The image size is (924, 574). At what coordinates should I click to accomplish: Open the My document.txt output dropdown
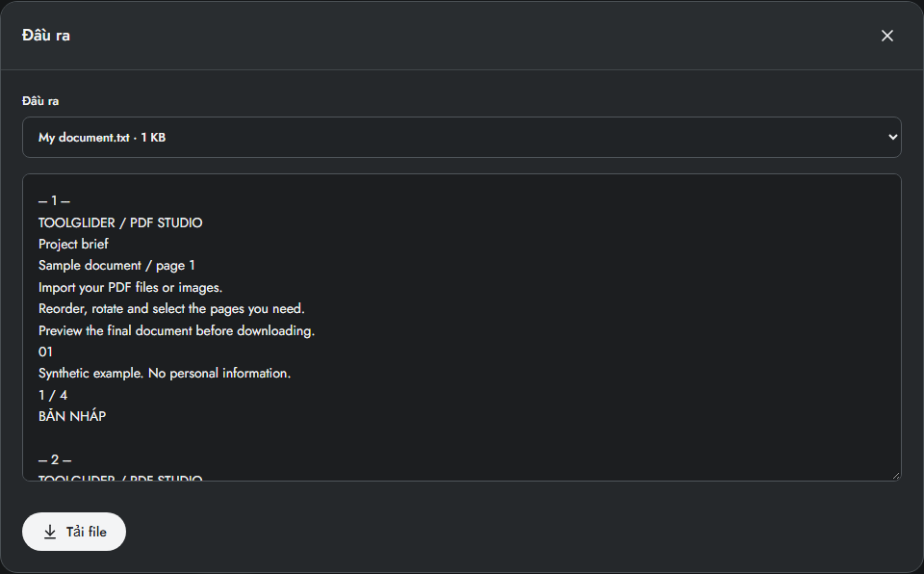[x=461, y=138]
